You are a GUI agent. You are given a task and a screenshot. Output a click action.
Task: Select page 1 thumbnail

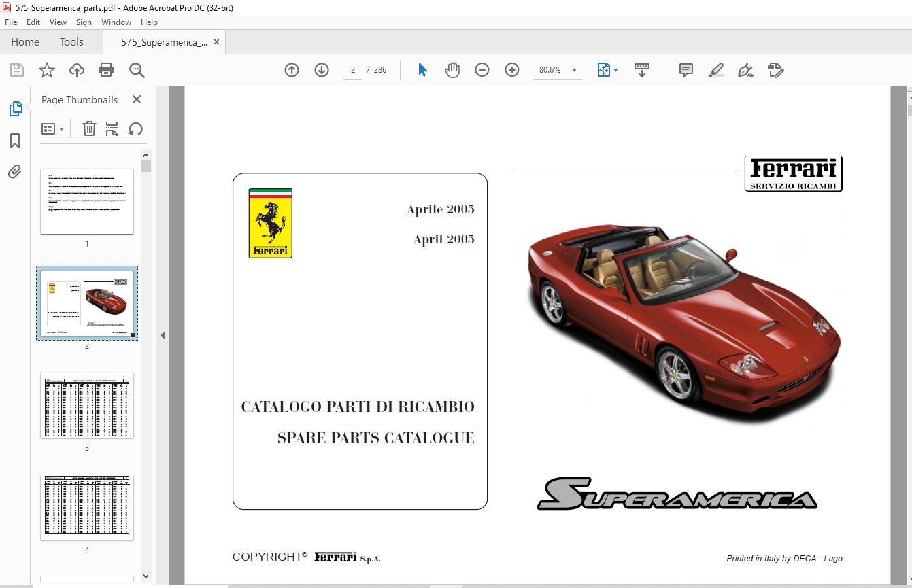click(87, 201)
